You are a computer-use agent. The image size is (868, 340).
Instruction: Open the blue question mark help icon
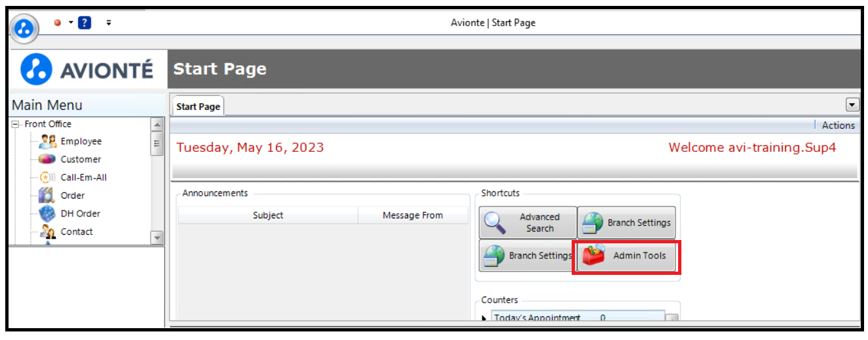coord(84,22)
